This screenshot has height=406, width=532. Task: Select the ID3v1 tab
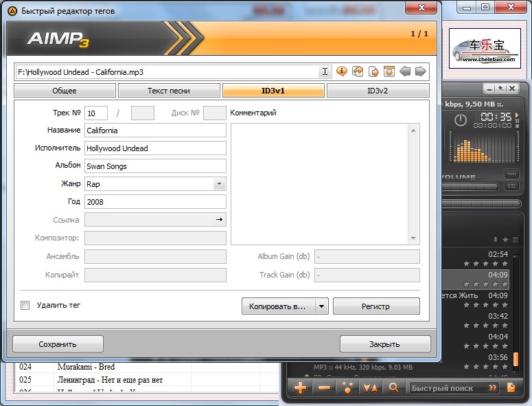click(x=273, y=91)
